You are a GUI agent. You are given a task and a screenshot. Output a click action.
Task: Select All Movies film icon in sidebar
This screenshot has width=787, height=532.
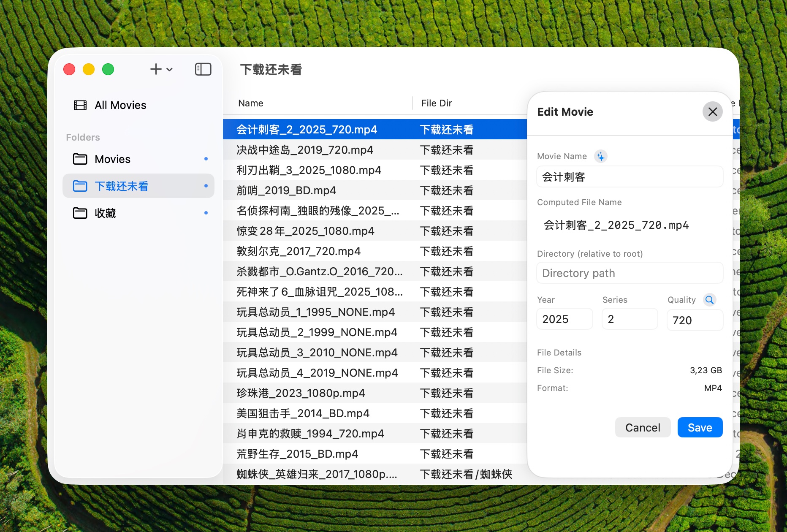80,105
